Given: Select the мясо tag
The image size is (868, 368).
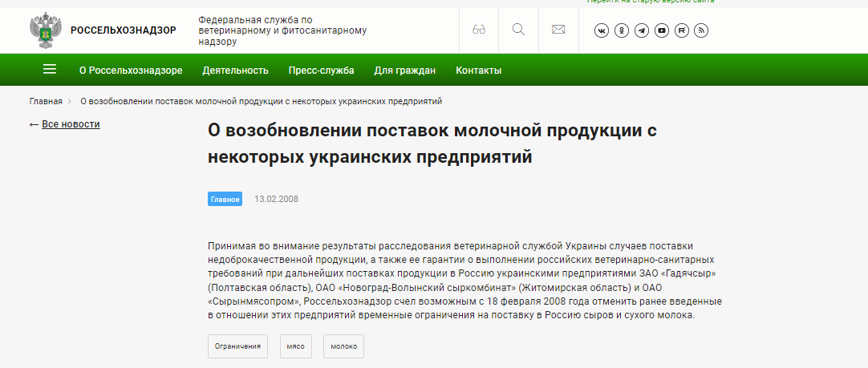Looking at the screenshot, I should [x=295, y=346].
